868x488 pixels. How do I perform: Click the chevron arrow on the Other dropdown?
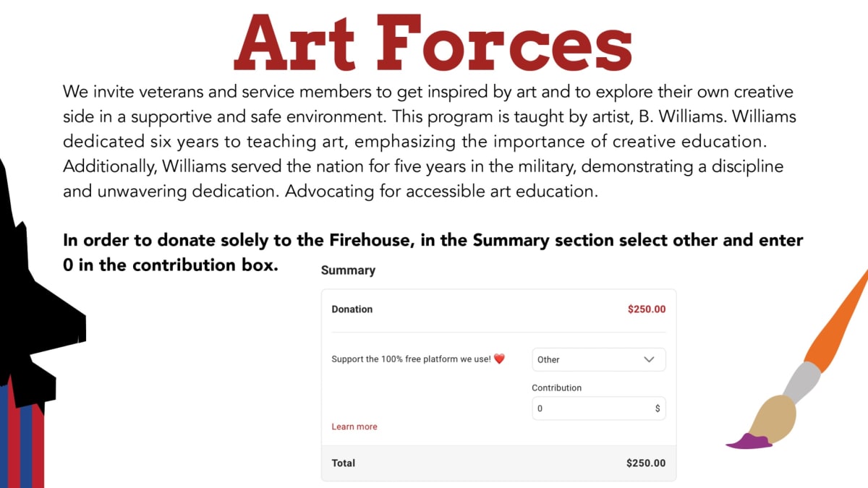(649, 359)
